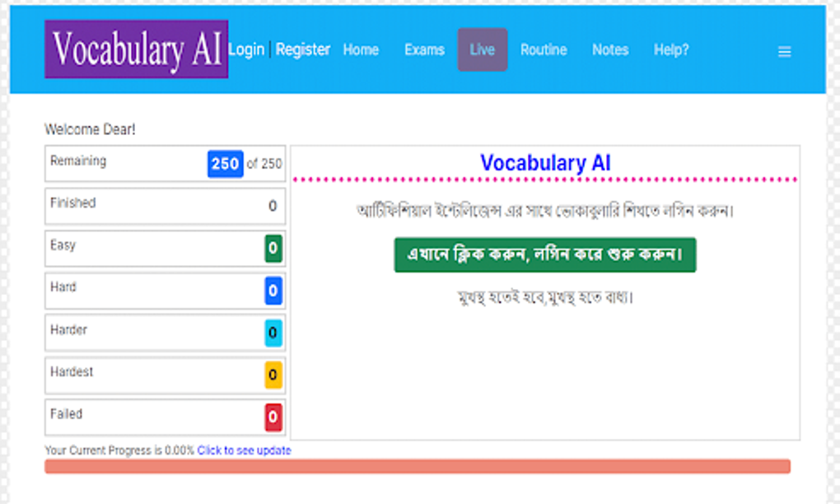Screen dimensions: 840x504
Task: Click the green Bengali login button
Action: [545, 254]
